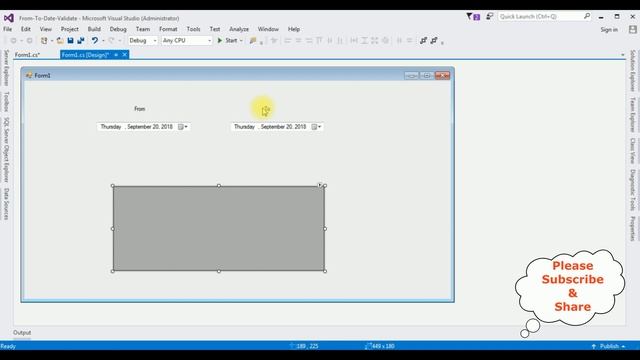Open the Toolbox side panel
Viewport: 640px width, 360px height.
pos(6,102)
